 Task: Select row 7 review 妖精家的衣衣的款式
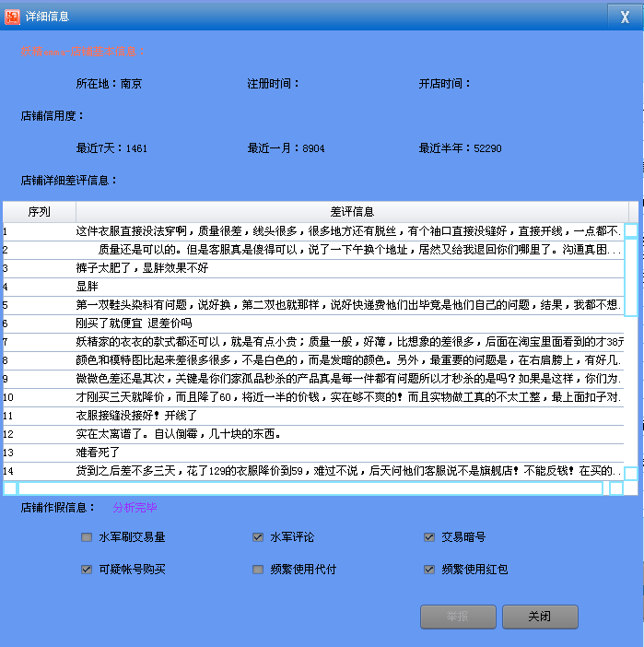[313, 342]
